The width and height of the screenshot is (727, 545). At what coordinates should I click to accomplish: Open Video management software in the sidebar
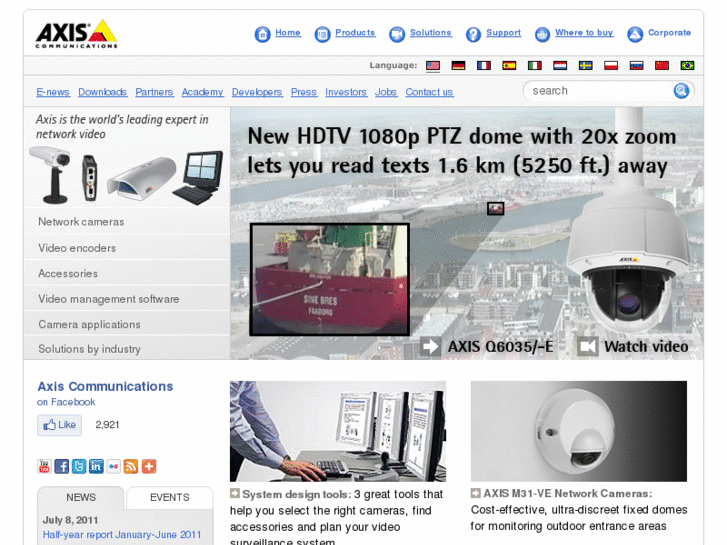pos(127,299)
